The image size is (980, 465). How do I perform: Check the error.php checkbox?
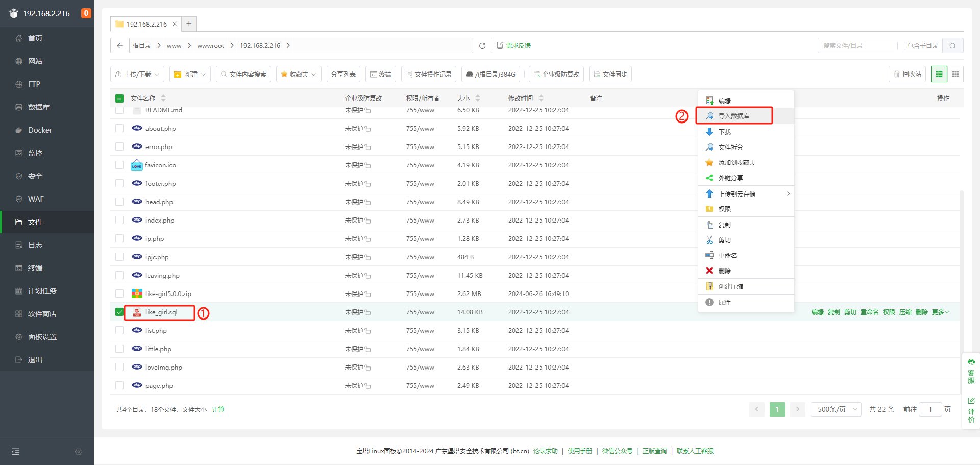tap(119, 146)
